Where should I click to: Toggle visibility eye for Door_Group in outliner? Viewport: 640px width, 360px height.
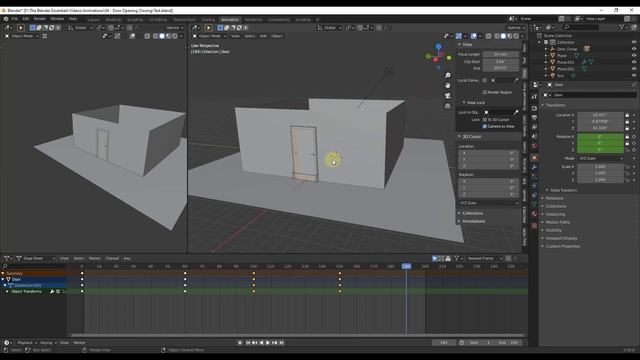[634, 49]
